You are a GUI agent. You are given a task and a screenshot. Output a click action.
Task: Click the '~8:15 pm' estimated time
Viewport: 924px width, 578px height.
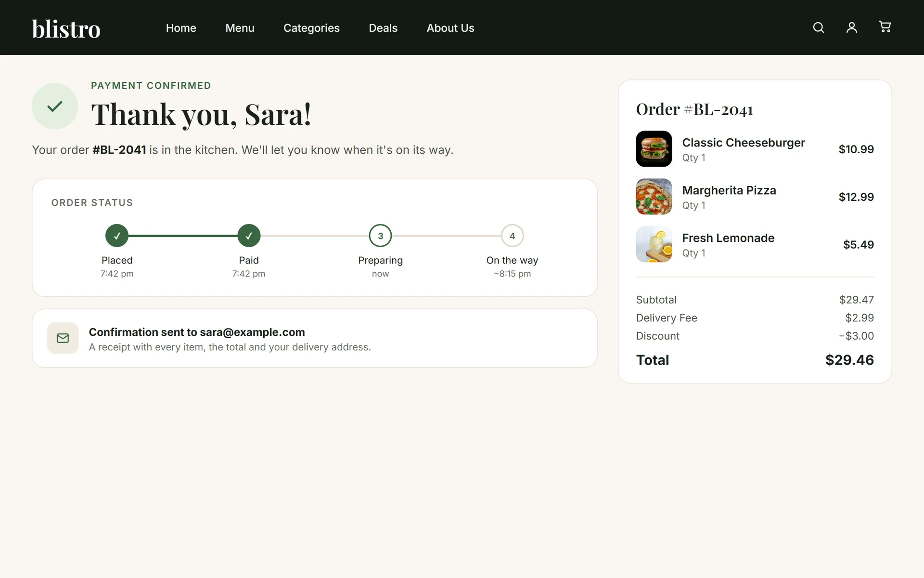512,274
